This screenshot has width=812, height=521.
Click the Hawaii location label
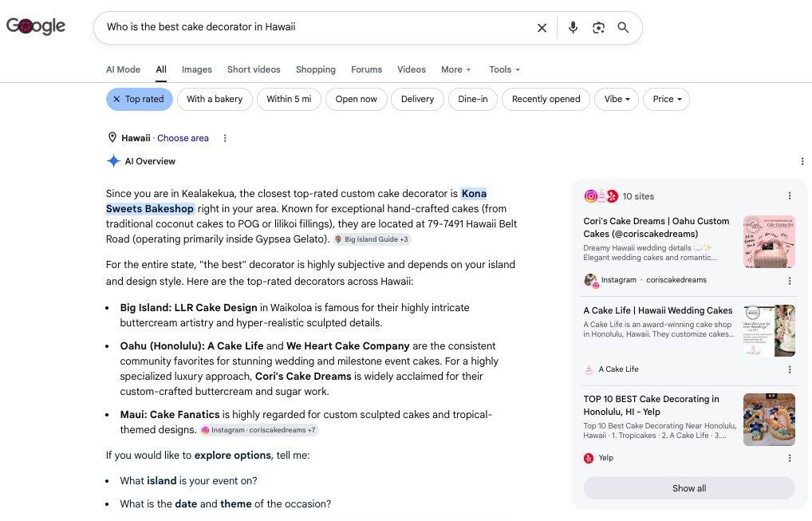[x=136, y=138]
